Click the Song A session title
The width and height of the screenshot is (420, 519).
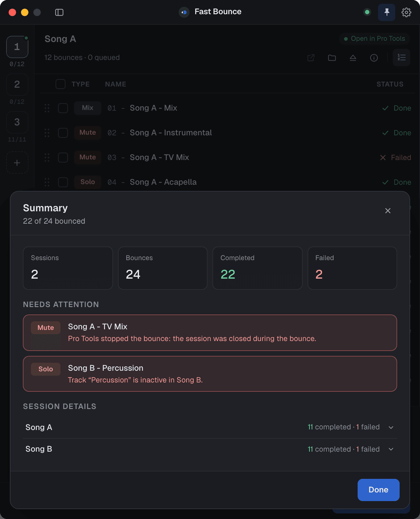pos(60,39)
